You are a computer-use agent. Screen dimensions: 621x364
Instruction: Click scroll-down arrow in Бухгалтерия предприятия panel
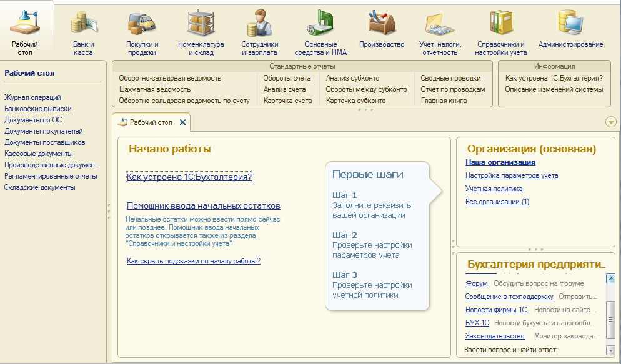click(x=610, y=350)
